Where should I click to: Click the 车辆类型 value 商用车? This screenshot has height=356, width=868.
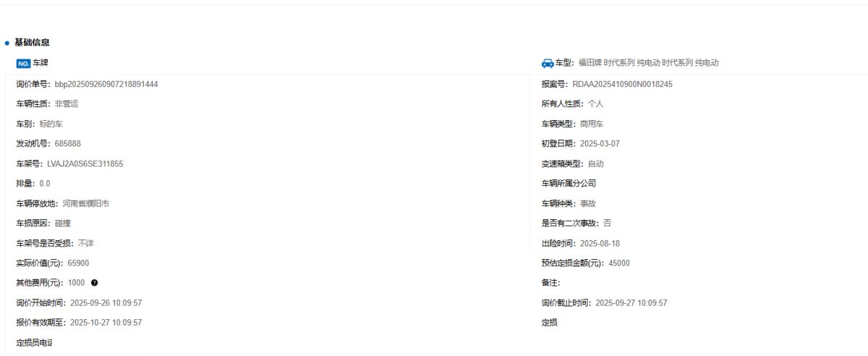click(592, 124)
